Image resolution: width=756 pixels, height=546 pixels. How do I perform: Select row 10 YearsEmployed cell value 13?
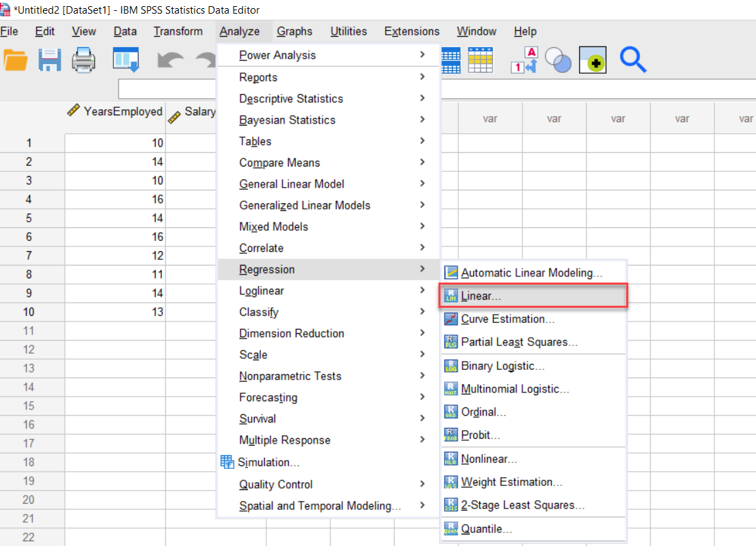pyautogui.click(x=115, y=312)
